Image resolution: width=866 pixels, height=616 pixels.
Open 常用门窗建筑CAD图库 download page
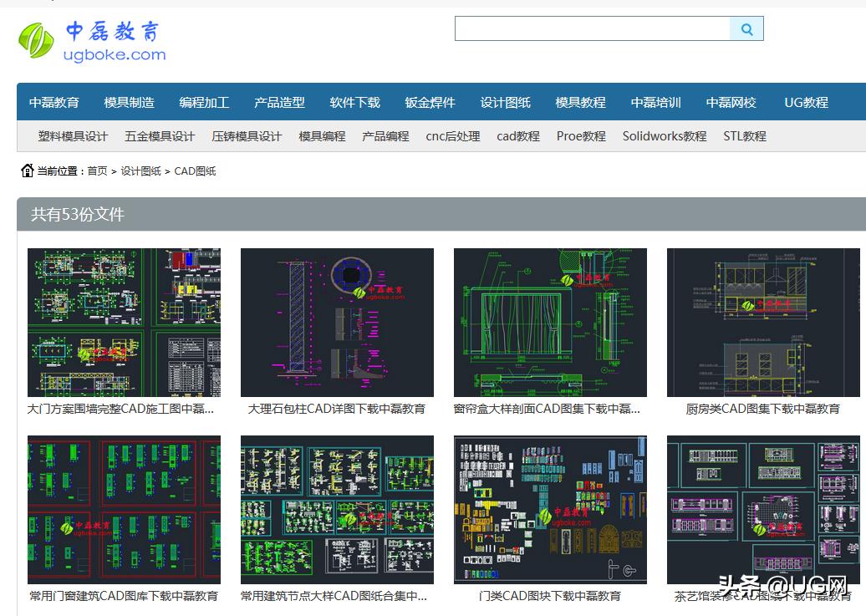click(124, 597)
